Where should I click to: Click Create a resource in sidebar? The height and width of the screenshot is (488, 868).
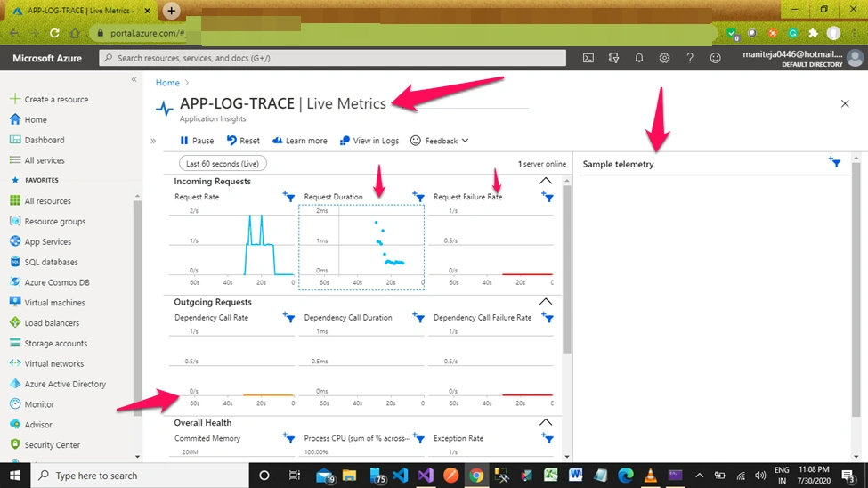coord(49,99)
